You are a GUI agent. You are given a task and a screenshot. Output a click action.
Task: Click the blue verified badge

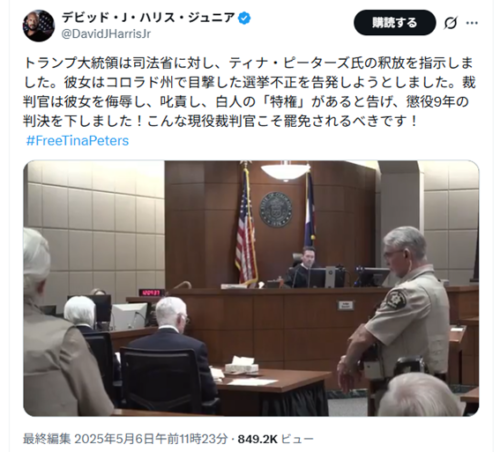click(x=244, y=18)
